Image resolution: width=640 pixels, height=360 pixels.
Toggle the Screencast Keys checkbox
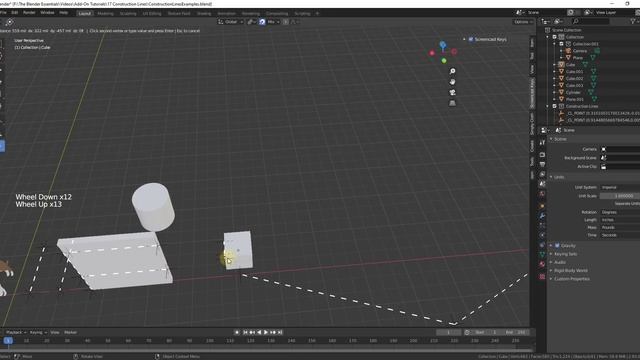coord(471,40)
